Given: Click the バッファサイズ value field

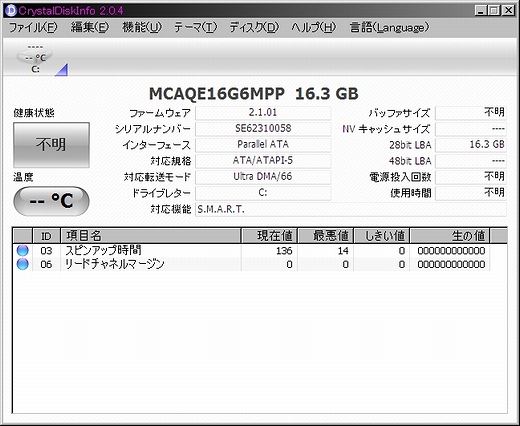Looking at the screenshot, I should [471, 113].
